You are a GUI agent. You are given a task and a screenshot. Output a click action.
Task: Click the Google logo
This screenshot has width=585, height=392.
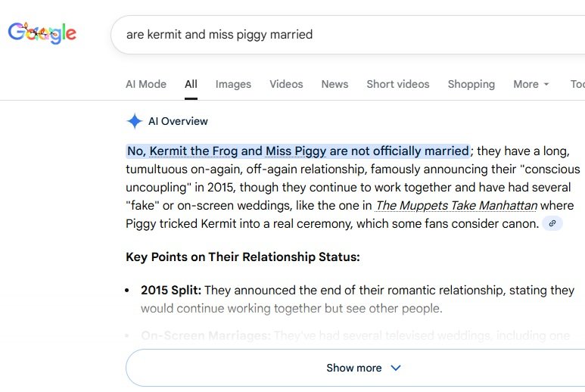[x=42, y=33]
